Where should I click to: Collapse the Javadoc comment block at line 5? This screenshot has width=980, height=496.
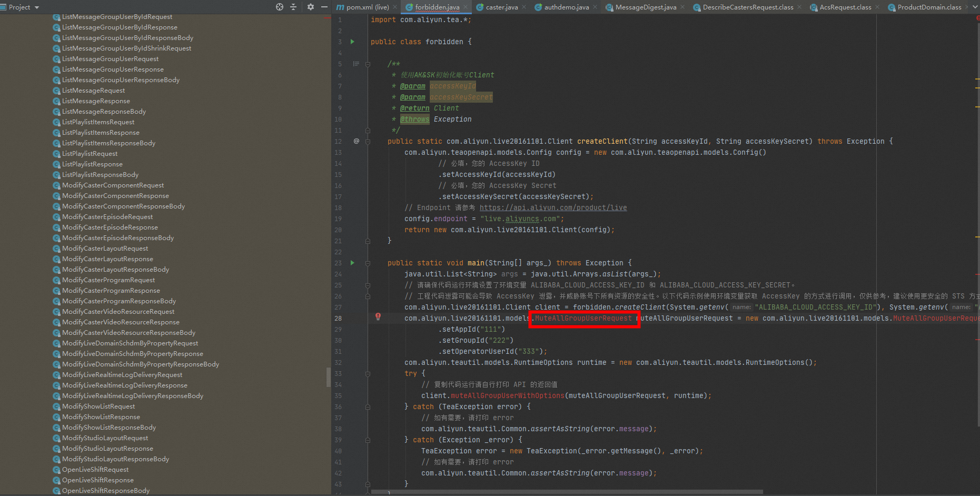click(x=368, y=64)
